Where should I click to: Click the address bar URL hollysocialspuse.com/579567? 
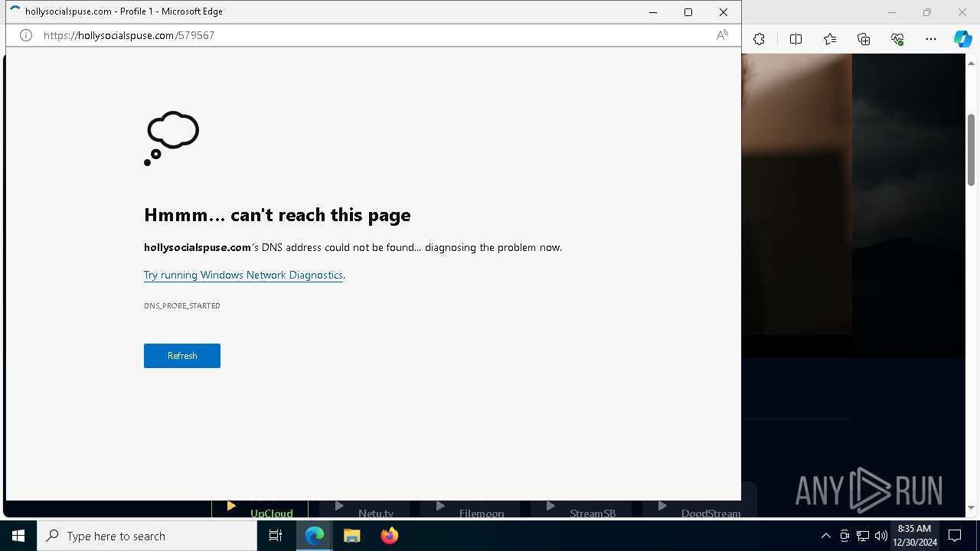pos(129,35)
